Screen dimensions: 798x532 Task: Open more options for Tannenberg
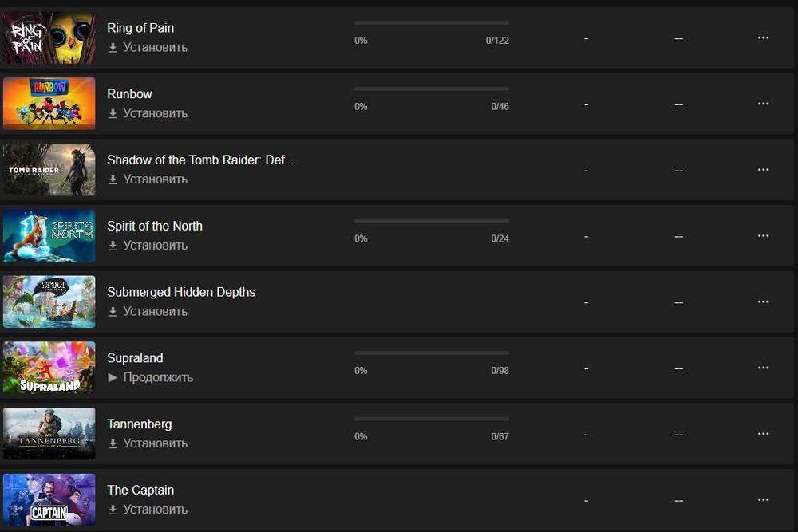(x=763, y=434)
